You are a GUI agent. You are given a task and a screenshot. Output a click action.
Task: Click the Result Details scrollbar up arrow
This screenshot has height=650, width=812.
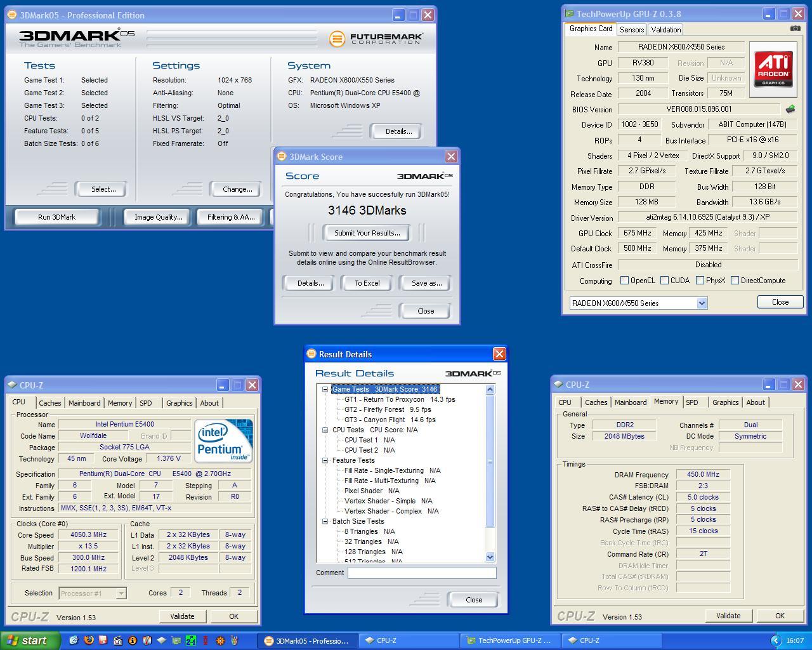point(490,389)
